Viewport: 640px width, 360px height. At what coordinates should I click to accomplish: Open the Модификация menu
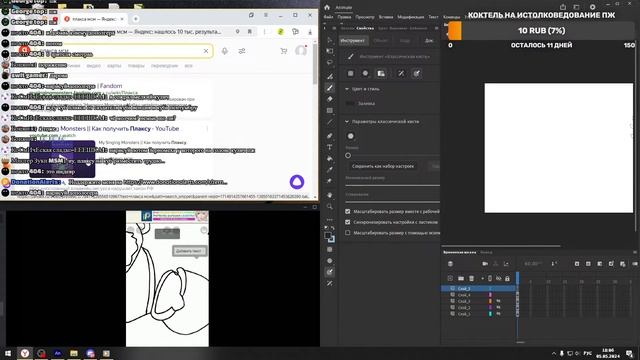coord(411,17)
